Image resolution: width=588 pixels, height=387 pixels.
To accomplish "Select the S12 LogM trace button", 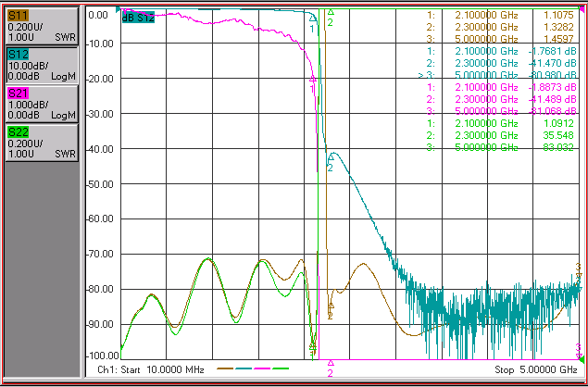I will tap(42, 65).
